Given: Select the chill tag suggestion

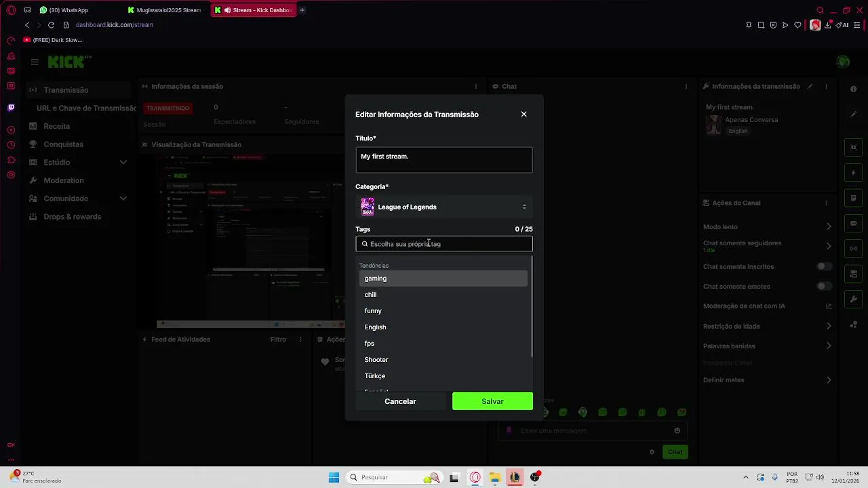Looking at the screenshot, I should click(x=443, y=295).
